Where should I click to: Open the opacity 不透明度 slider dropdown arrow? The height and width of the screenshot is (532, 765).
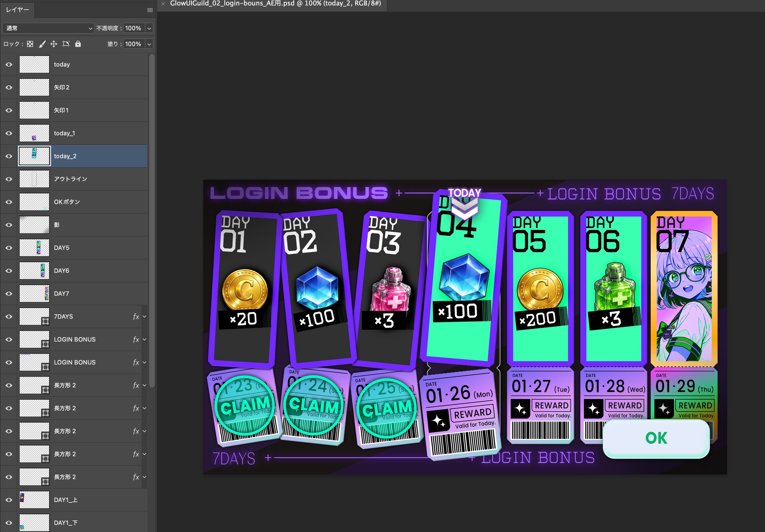click(149, 28)
